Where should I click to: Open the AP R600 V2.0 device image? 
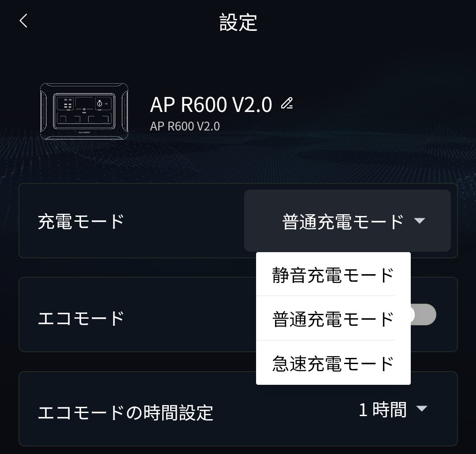[x=84, y=112]
